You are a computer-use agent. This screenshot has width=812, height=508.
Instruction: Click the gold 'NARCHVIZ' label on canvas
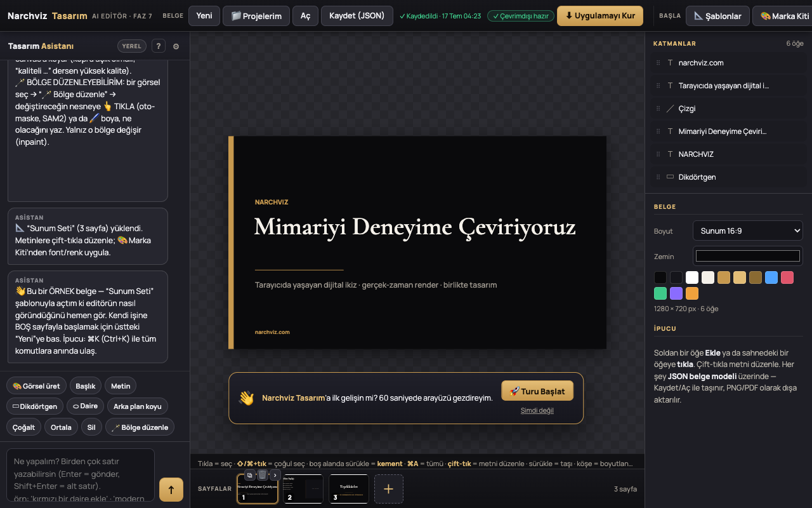pyautogui.click(x=272, y=202)
